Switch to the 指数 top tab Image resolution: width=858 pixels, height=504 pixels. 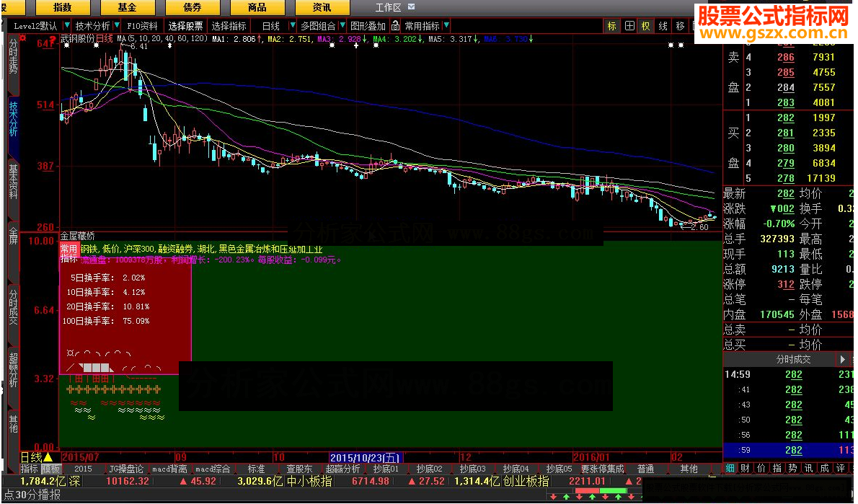tap(63, 8)
